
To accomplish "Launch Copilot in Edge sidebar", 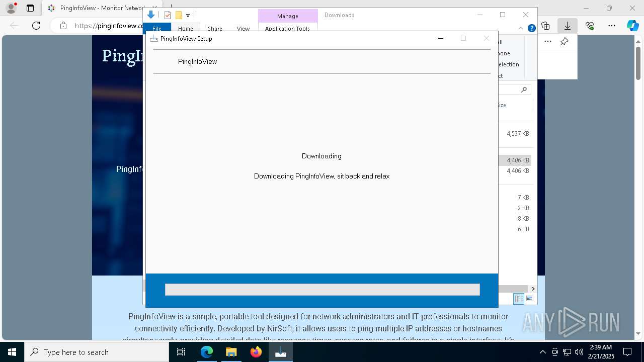I will (x=632, y=26).
